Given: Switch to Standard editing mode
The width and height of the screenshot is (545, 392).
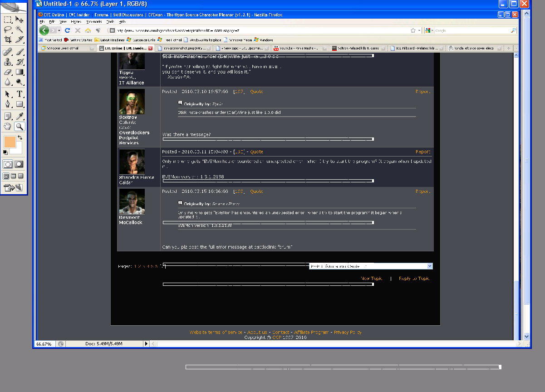Looking at the screenshot, I should (8, 164).
